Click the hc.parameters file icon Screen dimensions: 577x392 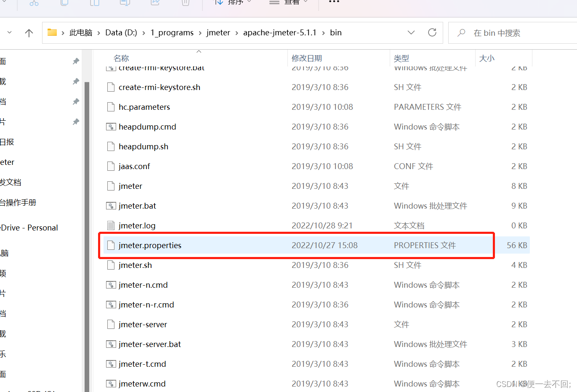pos(111,107)
